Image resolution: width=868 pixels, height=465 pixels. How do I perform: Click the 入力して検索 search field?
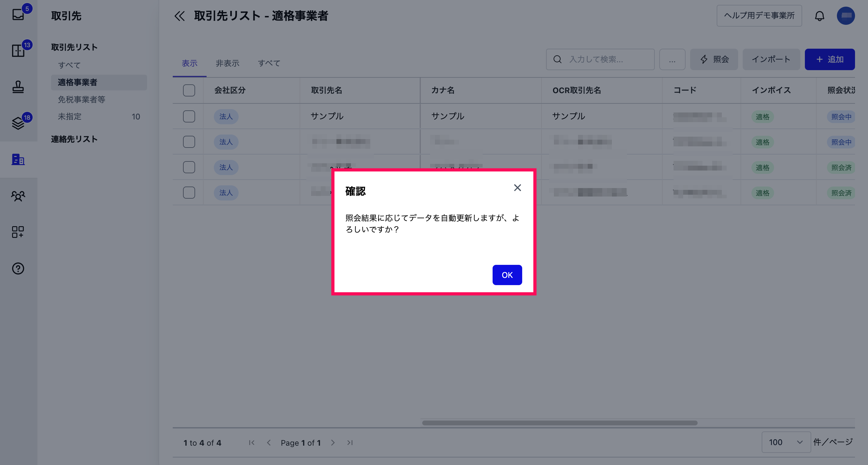tap(600, 59)
